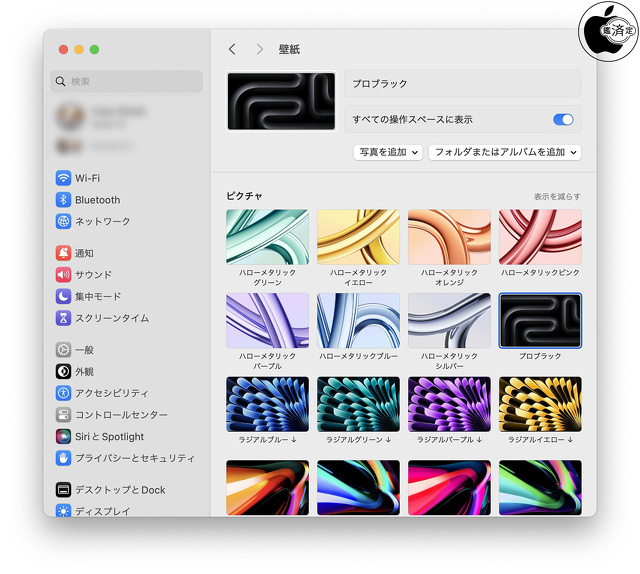Open デスクトップと Dock sidebar label
640x574 pixels.
pyautogui.click(x=120, y=489)
